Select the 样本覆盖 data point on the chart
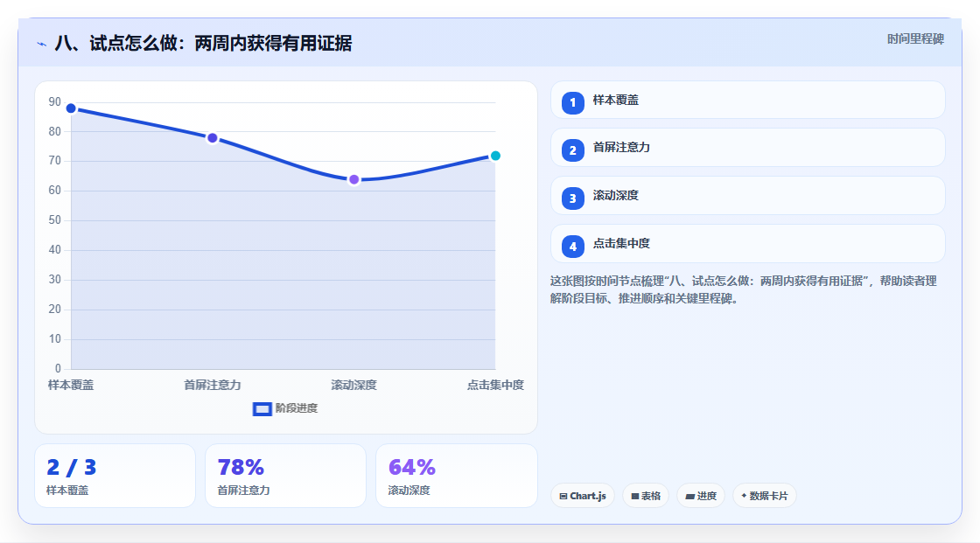Image resolution: width=980 pixels, height=543 pixels. 71,108
